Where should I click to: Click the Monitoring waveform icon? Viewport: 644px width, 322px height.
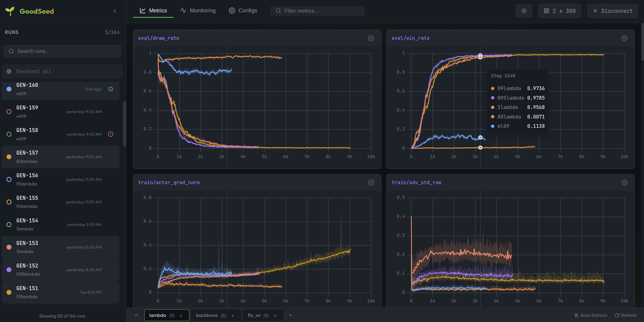(x=183, y=10)
